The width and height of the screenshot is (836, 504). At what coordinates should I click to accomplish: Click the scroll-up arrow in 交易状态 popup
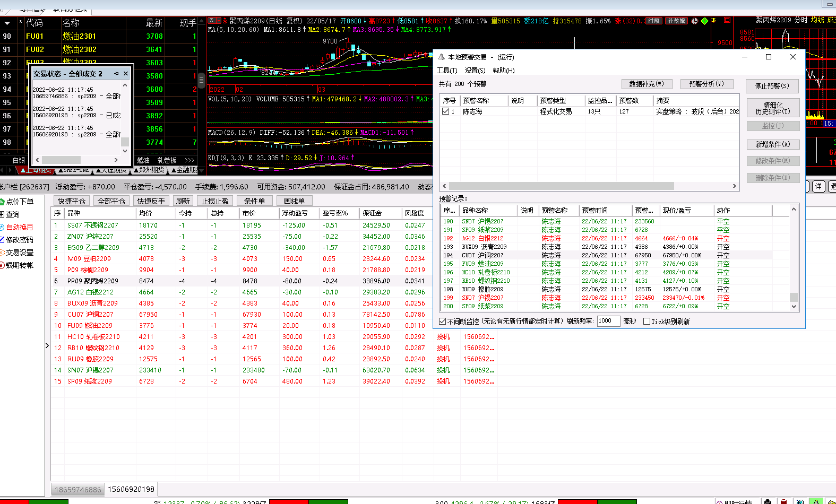[125, 85]
